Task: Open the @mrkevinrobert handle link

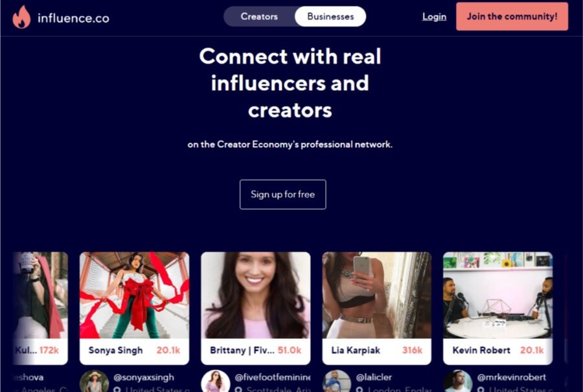Action: point(511,377)
